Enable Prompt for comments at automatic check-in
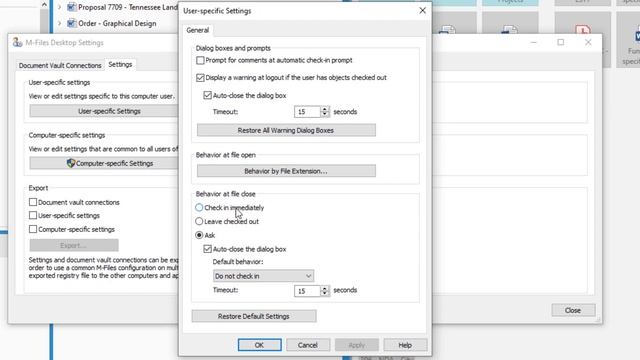Viewport: 640px width, 360px height. pos(200,60)
